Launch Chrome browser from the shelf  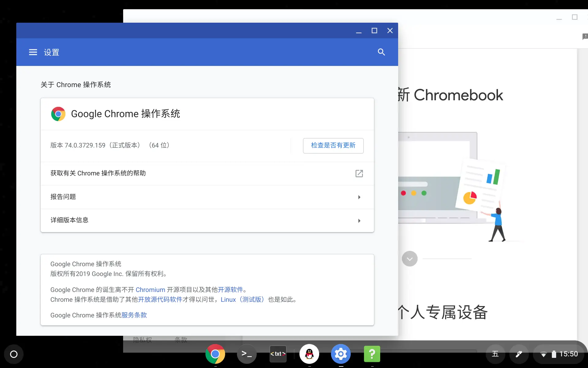pos(215,354)
